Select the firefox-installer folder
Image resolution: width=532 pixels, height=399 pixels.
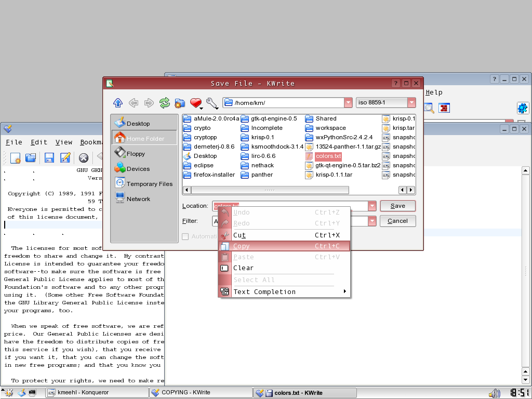209,175
